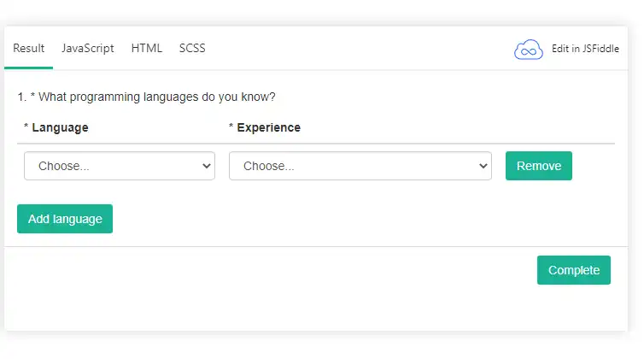Click the required asterisk before question title
Image resolution: width=644 pixels, height=359 pixels.
coord(32,97)
